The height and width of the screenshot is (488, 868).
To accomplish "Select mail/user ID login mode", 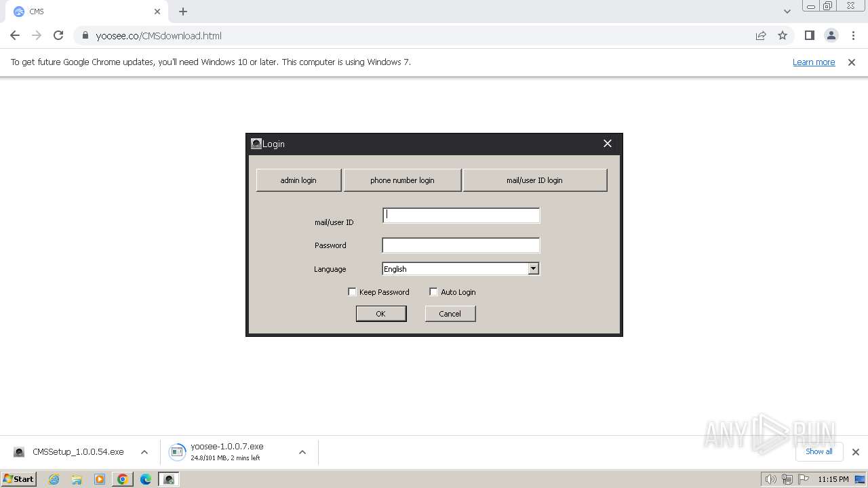I will pyautogui.click(x=534, y=180).
